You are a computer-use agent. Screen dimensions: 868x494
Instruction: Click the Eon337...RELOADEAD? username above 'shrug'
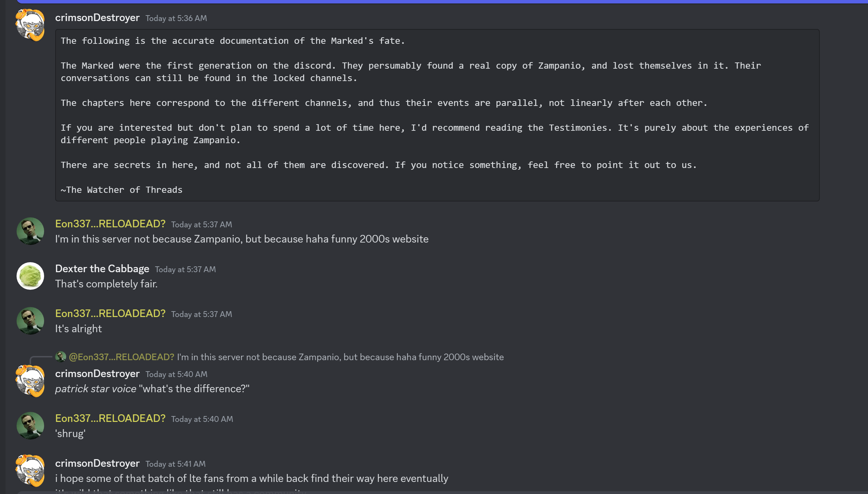pos(110,418)
